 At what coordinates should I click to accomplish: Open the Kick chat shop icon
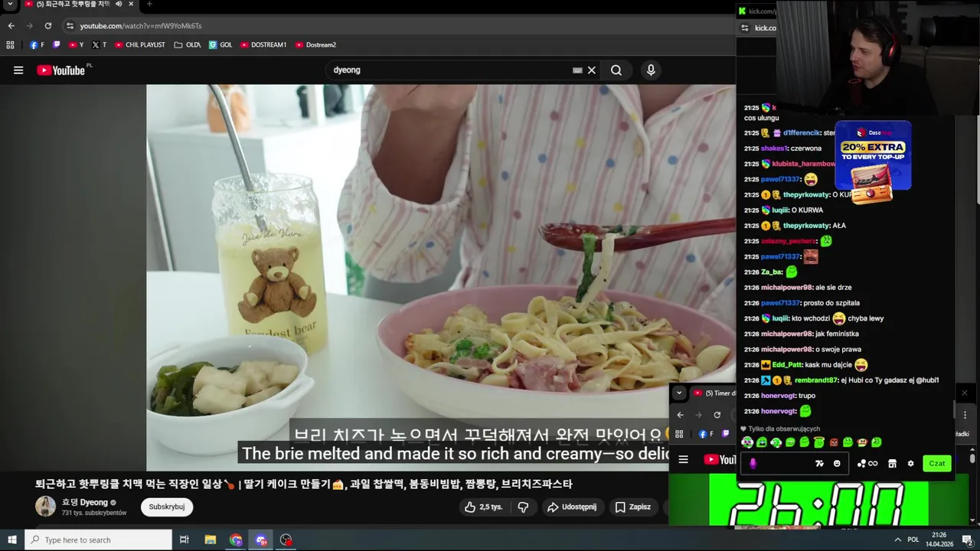[x=892, y=463]
